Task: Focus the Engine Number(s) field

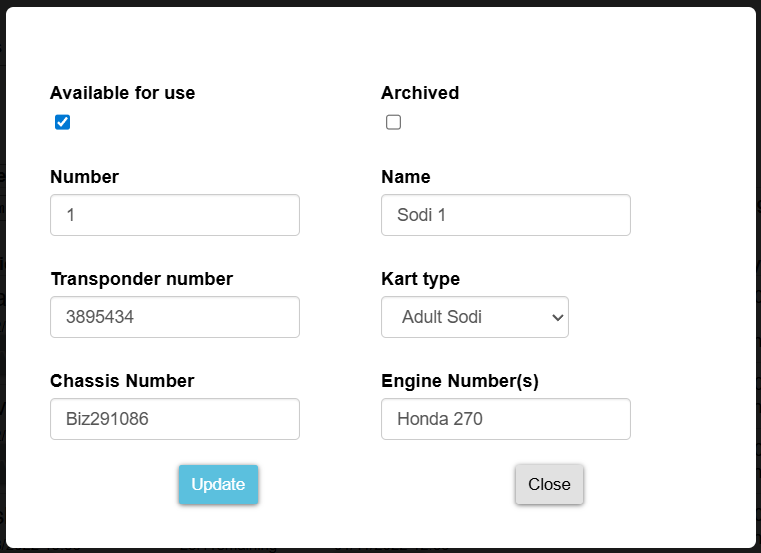Action: tap(506, 419)
